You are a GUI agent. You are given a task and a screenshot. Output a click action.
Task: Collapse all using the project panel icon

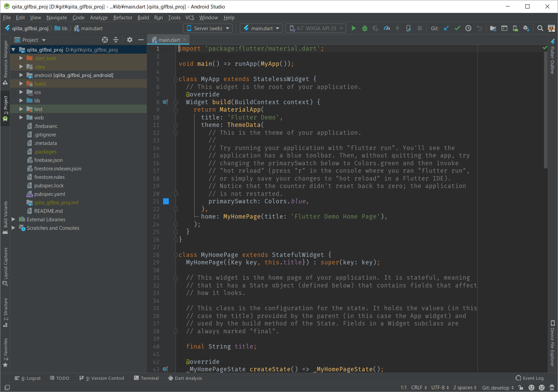116,40
